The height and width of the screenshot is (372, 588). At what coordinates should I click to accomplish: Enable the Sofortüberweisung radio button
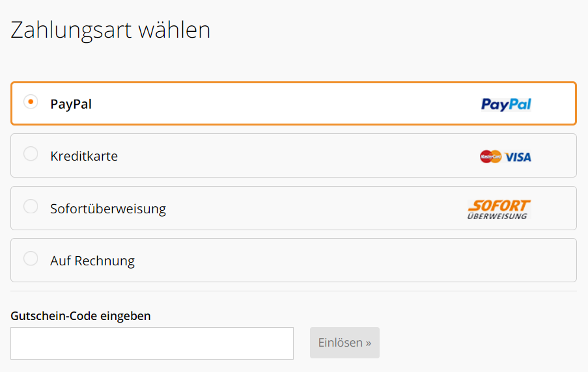point(31,206)
